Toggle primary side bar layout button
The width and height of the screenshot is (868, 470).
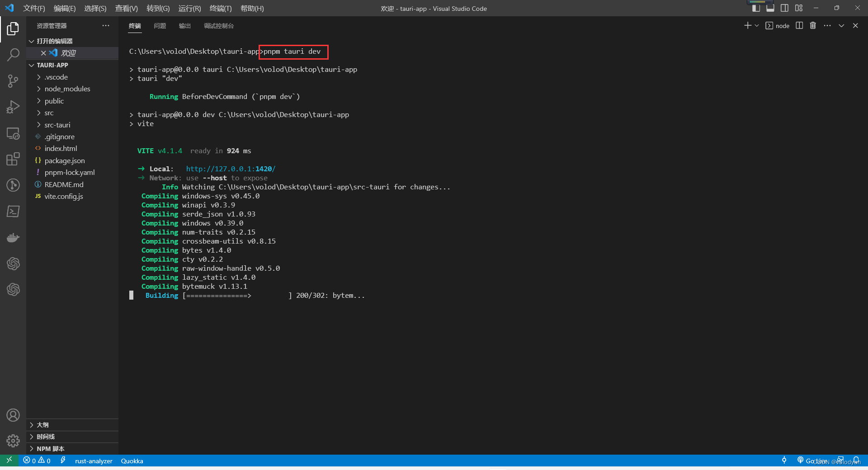tap(756, 8)
